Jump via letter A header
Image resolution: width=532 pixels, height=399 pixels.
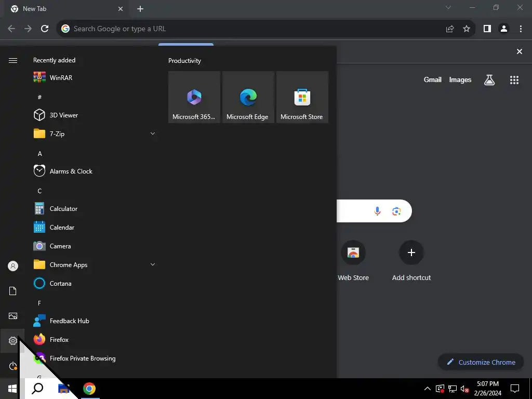39,154
